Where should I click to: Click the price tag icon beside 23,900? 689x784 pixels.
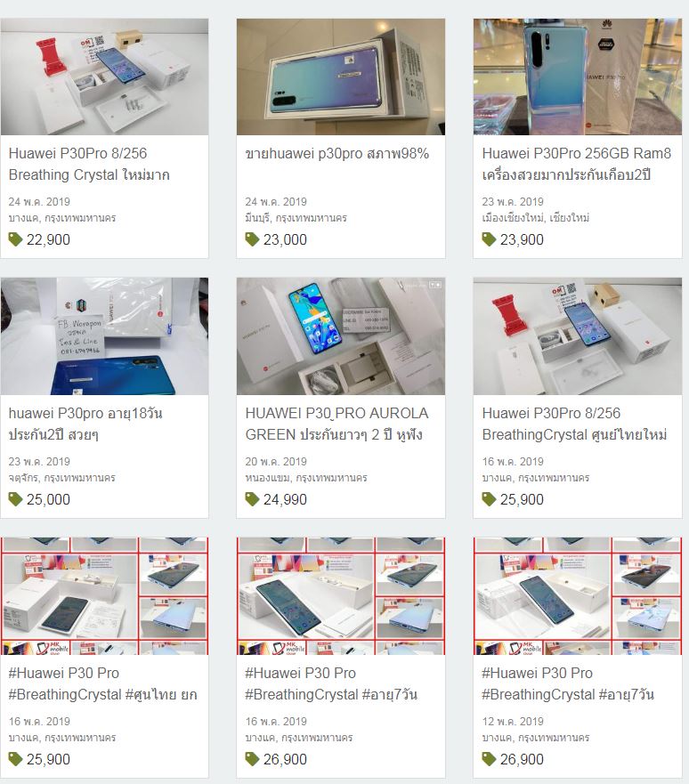tap(489, 239)
